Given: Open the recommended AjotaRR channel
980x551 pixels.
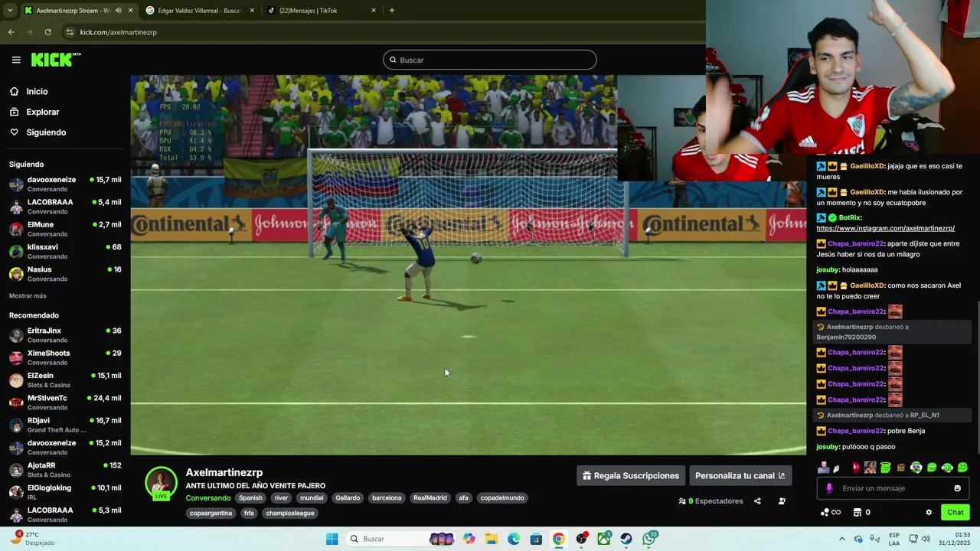Looking at the screenshot, I should (65, 470).
